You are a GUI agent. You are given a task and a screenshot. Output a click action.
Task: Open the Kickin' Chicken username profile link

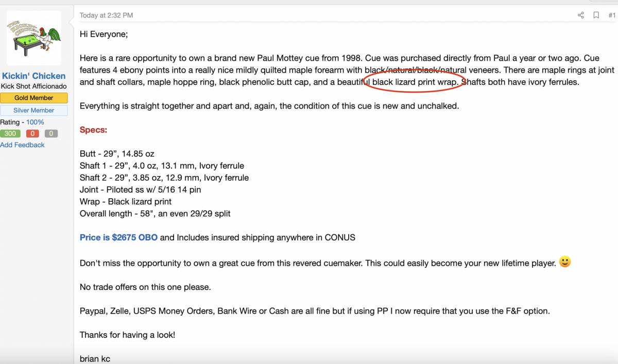coord(34,76)
